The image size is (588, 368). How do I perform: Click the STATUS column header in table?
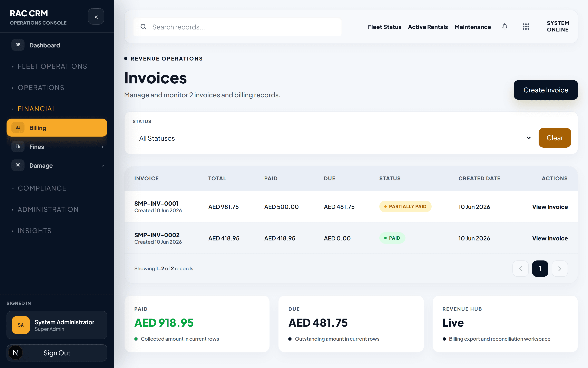click(x=390, y=178)
